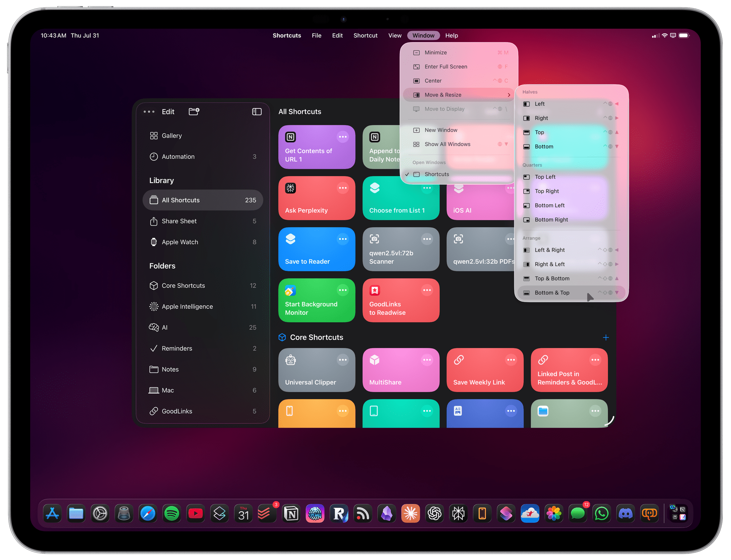731x560 pixels.
Task: Launch YouTube from the dock
Action: click(196, 514)
